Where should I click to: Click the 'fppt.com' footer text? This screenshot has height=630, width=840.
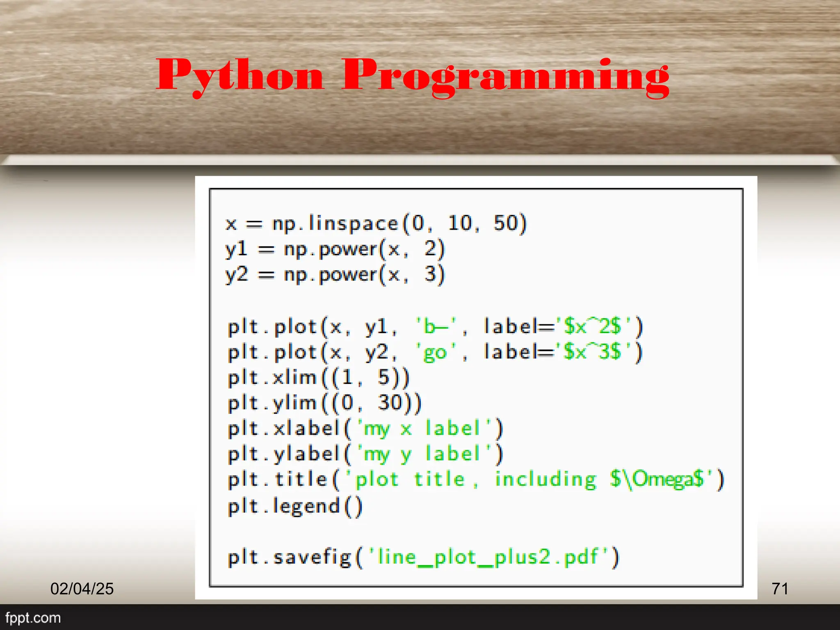pyautogui.click(x=33, y=618)
